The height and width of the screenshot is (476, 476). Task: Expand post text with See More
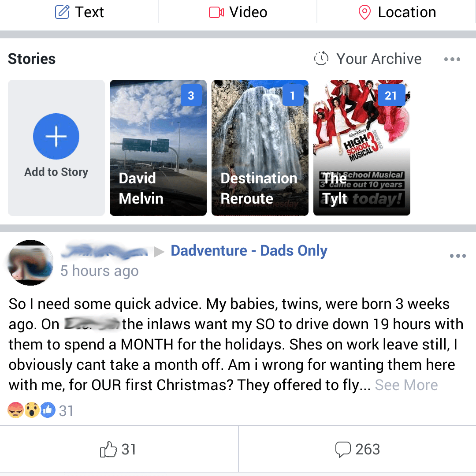pos(406,385)
